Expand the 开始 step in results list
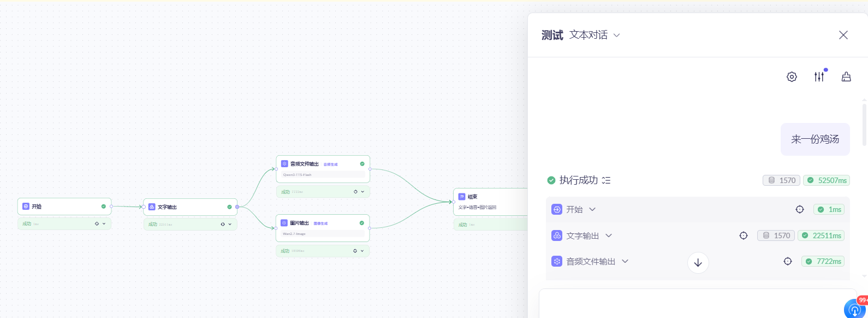The height and width of the screenshot is (318, 868). tap(592, 209)
